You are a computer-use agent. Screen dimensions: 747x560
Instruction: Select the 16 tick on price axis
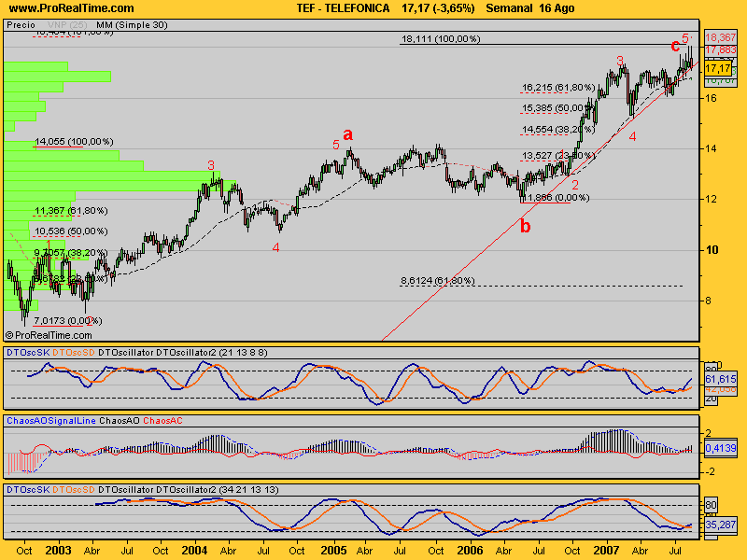point(712,98)
